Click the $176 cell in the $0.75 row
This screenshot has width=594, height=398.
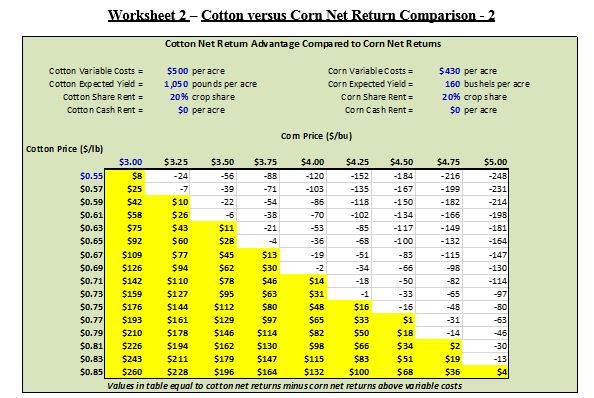click(x=125, y=307)
